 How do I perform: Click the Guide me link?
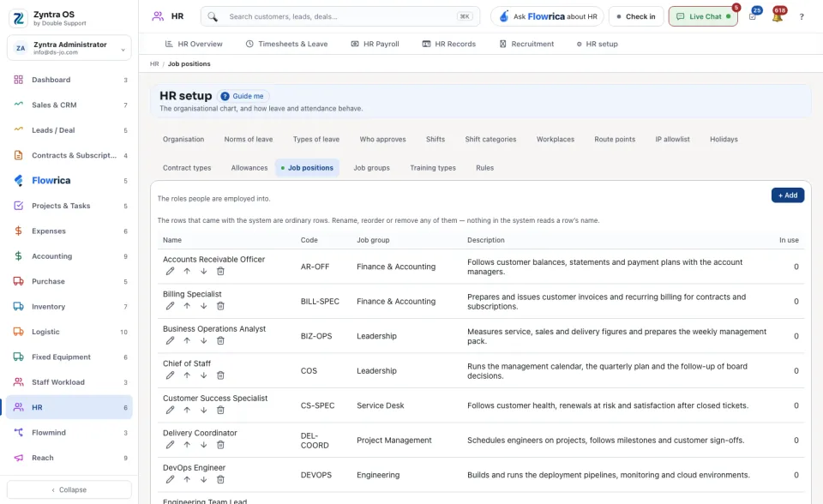(244, 96)
